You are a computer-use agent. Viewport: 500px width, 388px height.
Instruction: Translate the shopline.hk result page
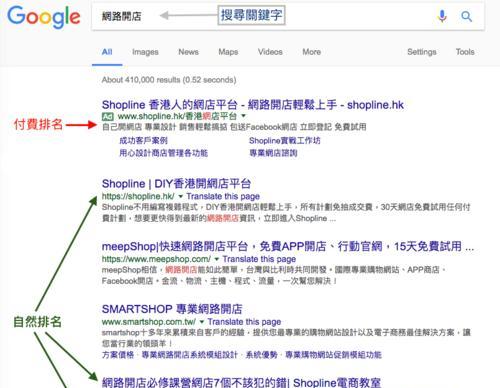click(223, 196)
